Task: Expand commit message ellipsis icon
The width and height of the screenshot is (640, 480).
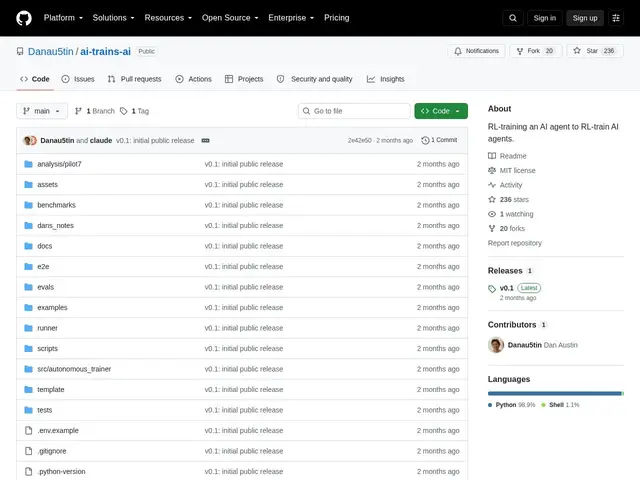Action: pos(205,140)
